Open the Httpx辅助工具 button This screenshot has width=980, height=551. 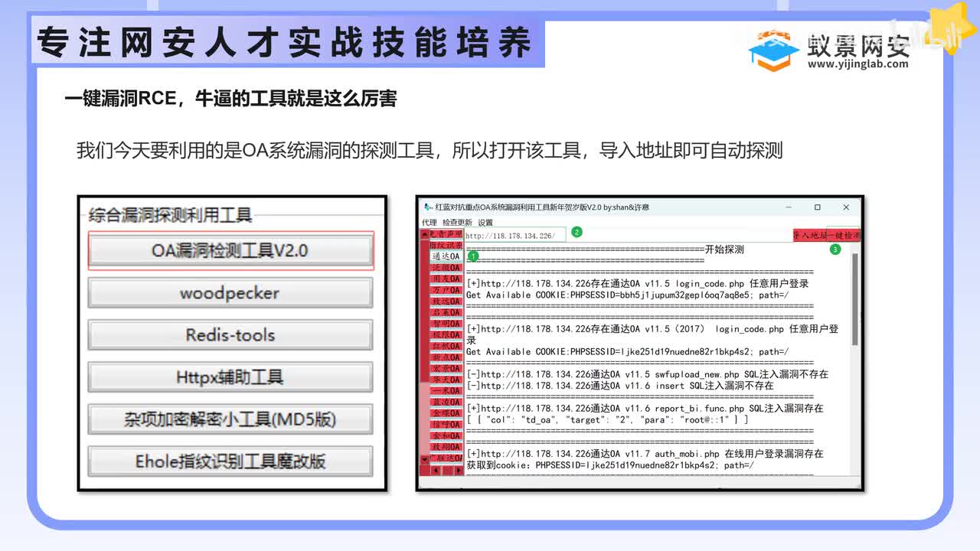point(230,377)
